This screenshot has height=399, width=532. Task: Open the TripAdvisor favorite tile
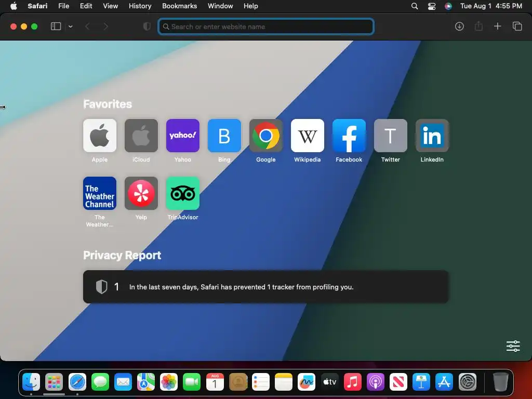183,193
